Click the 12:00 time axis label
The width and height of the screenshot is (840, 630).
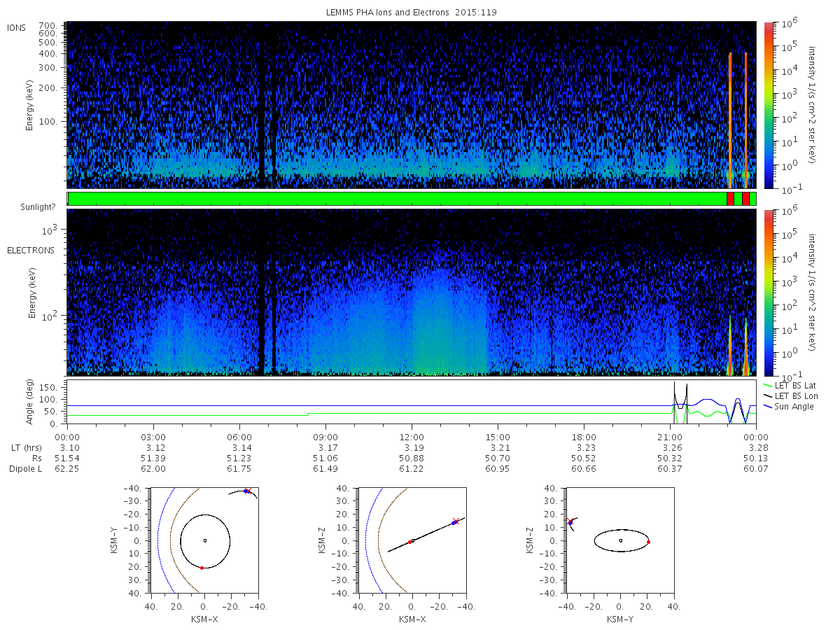coord(412,437)
